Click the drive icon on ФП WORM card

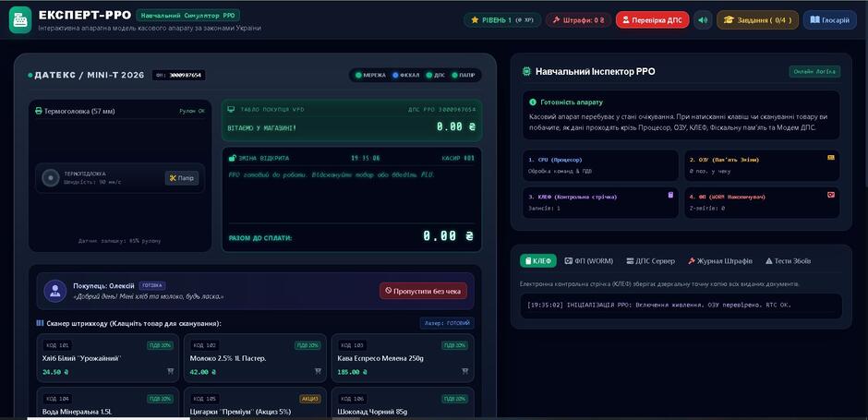(x=830, y=195)
